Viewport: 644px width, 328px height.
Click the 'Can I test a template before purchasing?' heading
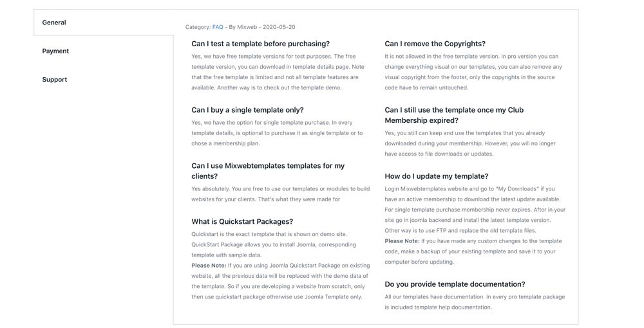coord(260,44)
